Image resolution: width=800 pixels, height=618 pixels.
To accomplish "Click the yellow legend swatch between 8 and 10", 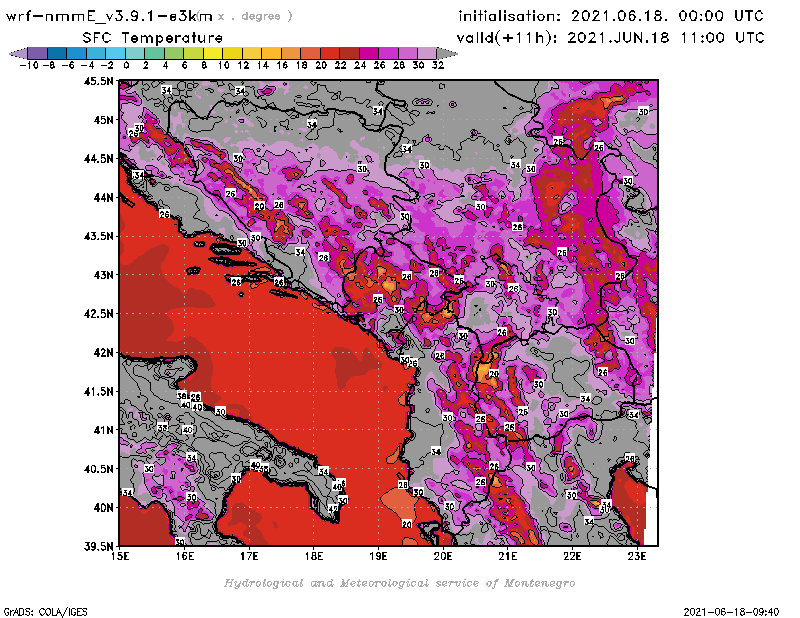I will coord(213,53).
